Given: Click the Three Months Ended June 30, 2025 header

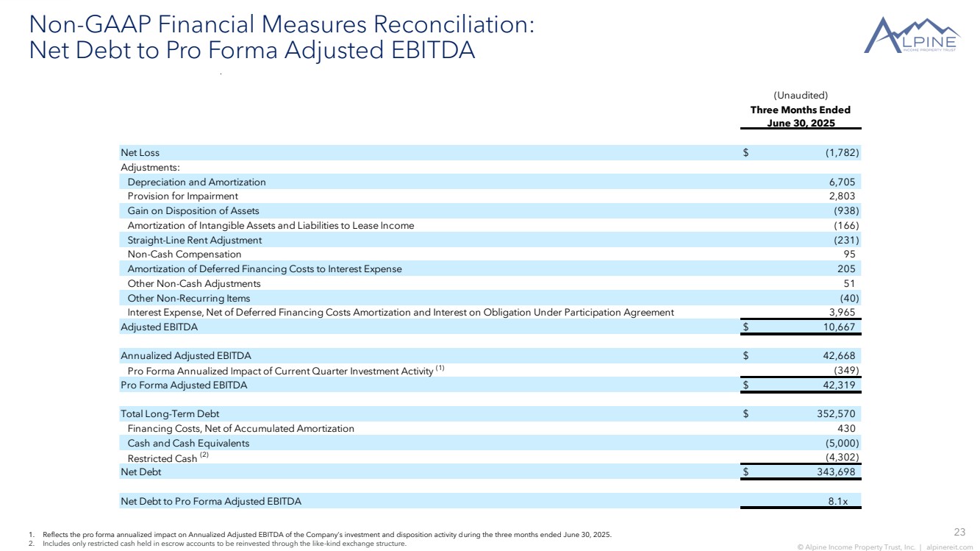Looking at the screenshot, I should 801,116.
